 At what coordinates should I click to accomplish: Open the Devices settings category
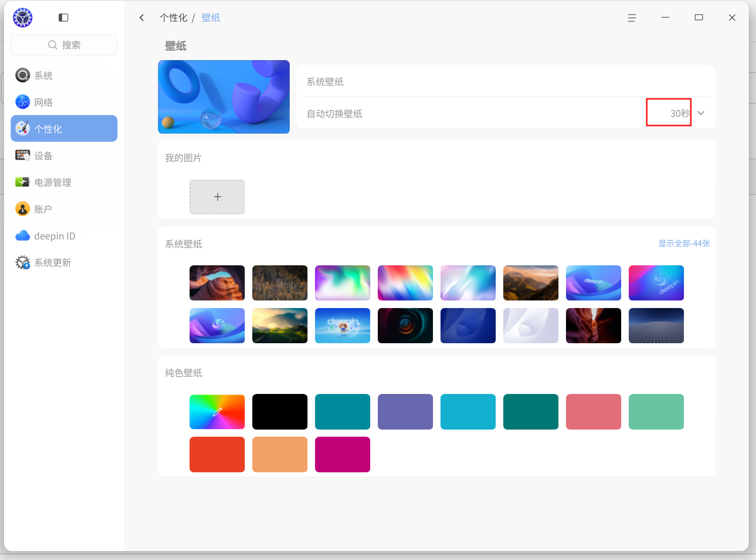click(64, 155)
